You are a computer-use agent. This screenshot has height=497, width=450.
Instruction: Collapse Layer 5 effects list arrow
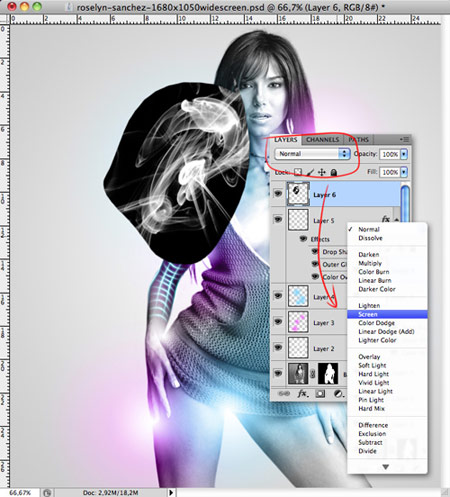coord(397,220)
